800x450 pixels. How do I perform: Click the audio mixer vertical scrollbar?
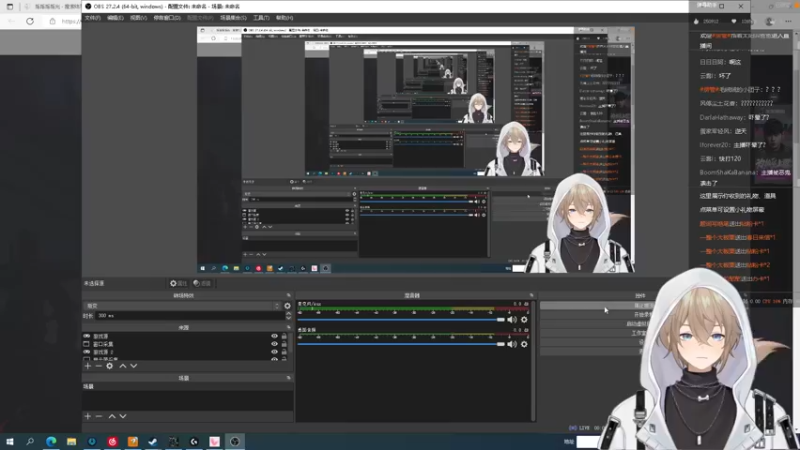(x=534, y=360)
